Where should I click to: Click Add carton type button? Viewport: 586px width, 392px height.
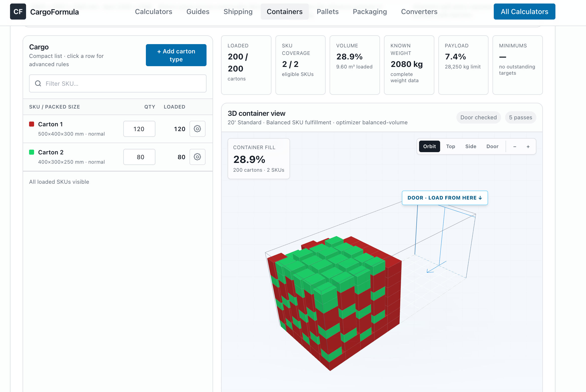pos(176,55)
